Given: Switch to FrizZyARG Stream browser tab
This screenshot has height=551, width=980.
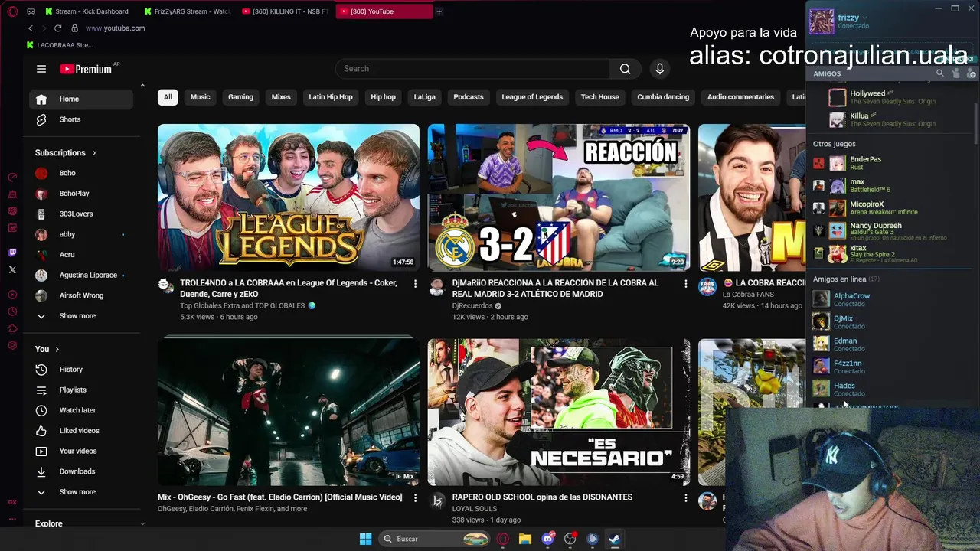Looking at the screenshot, I should (x=186, y=11).
